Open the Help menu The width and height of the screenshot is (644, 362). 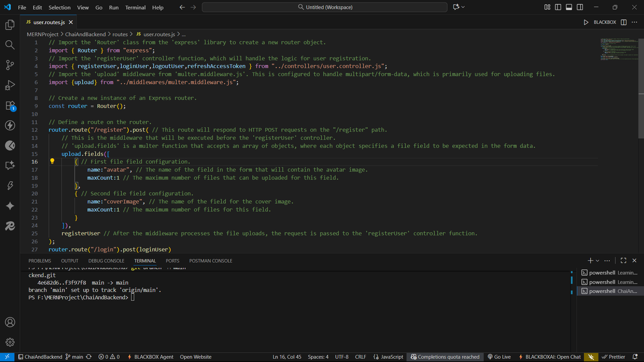[x=158, y=8]
